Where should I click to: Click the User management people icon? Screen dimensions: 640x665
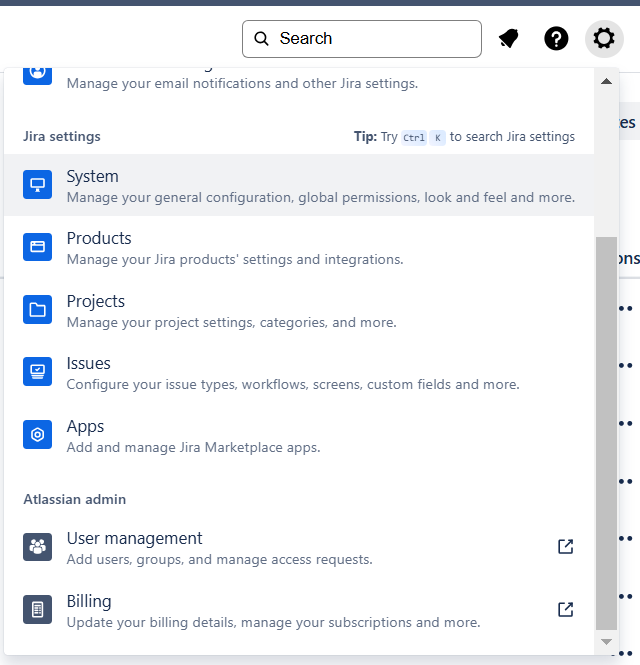(x=37, y=547)
